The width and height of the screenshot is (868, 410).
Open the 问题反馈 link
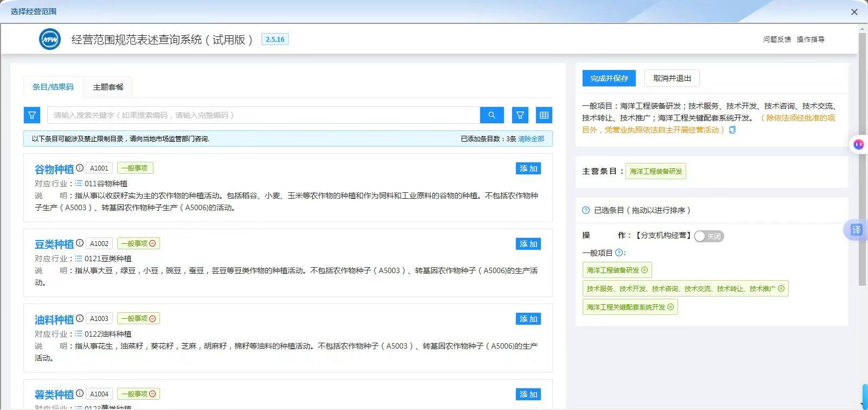point(777,40)
